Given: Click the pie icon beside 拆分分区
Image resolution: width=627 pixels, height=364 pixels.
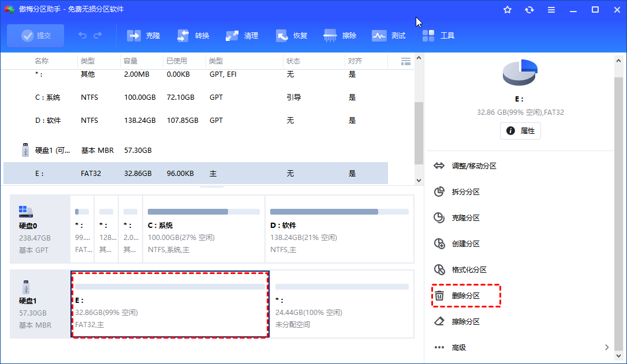Looking at the screenshot, I should point(439,192).
